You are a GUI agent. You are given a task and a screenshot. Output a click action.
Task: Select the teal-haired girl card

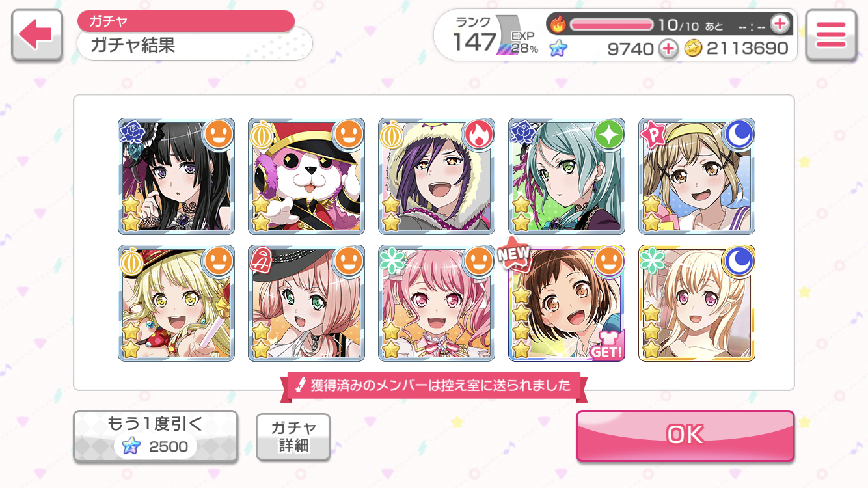pos(567,176)
